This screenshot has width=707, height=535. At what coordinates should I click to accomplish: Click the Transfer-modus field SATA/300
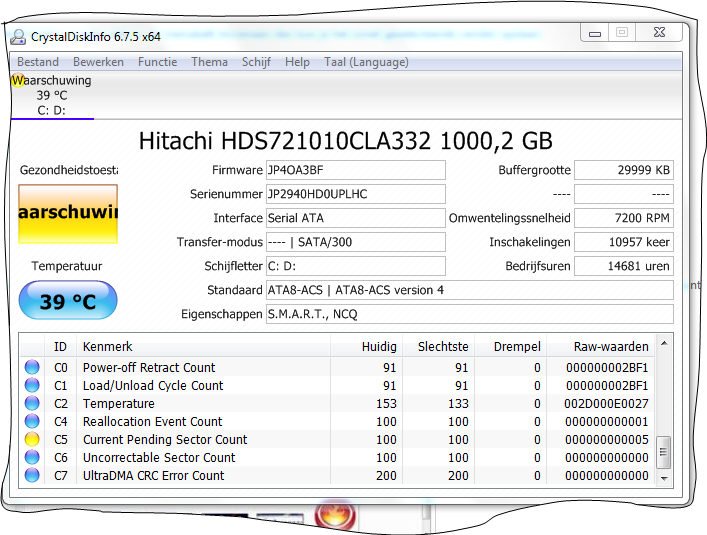(356, 242)
